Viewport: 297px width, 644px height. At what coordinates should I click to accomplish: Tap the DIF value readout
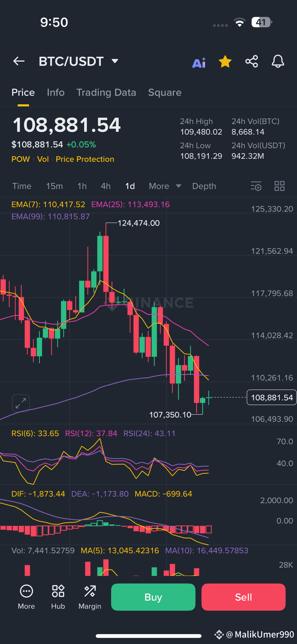pos(38,494)
